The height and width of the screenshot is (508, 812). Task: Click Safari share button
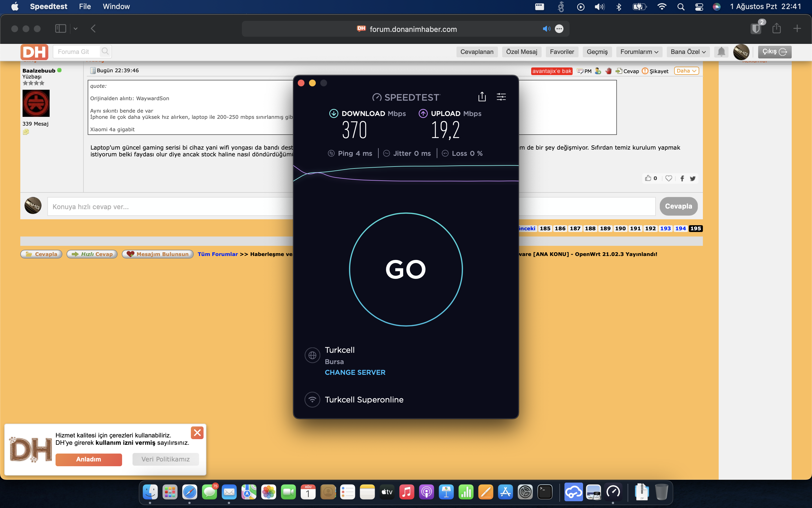[x=776, y=28]
